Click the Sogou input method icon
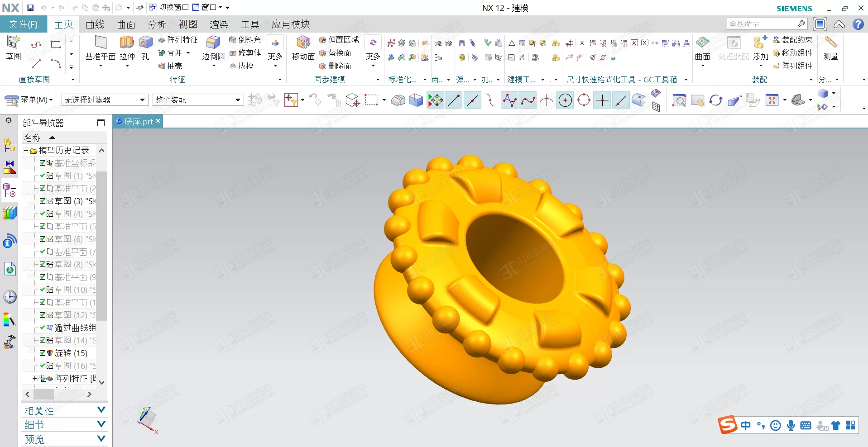The height and width of the screenshot is (447, 868). (x=727, y=425)
